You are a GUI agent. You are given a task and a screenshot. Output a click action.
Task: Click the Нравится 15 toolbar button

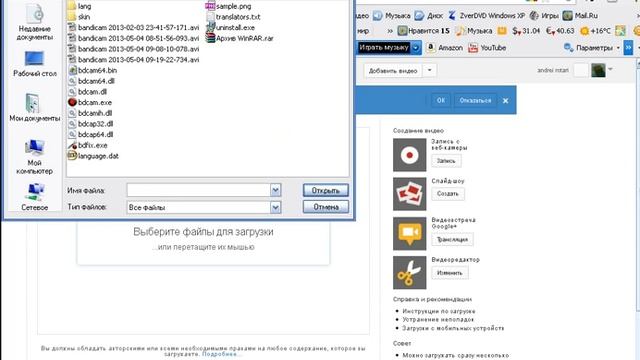pyautogui.click(x=423, y=31)
